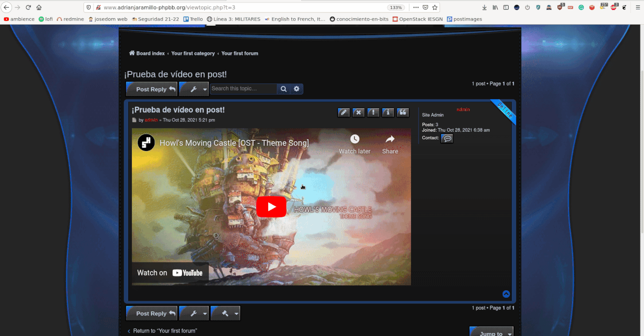
Task: Open the page actions three-dot menu in the address bar
Action: coord(416,8)
